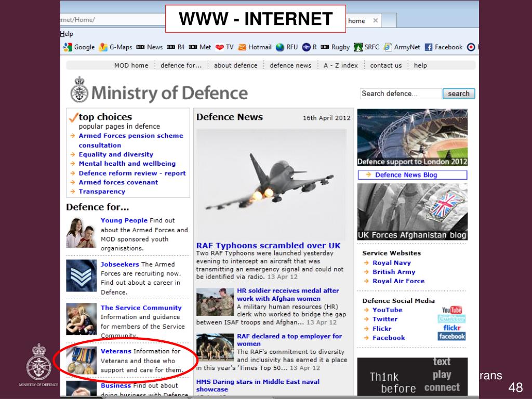This screenshot has height=399, width=532.
Task: Open the BBC Rugby bookmark
Action: click(x=335, y=47)
